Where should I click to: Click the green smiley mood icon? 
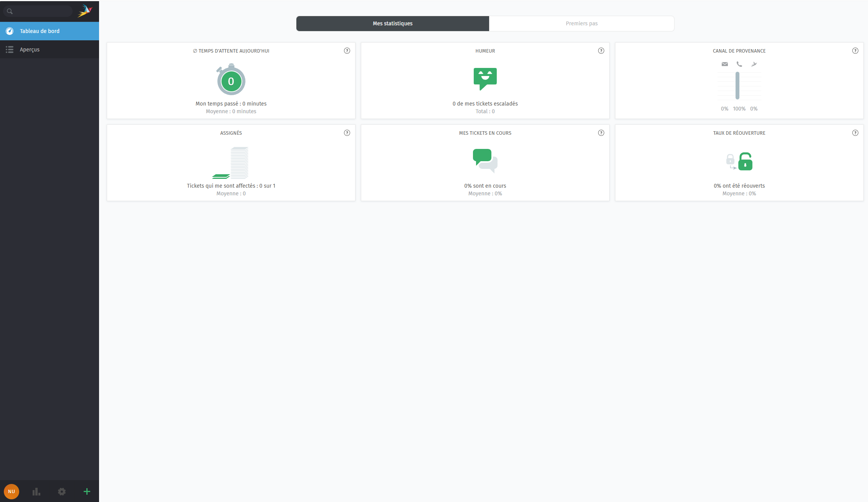[x=485, y=78]
